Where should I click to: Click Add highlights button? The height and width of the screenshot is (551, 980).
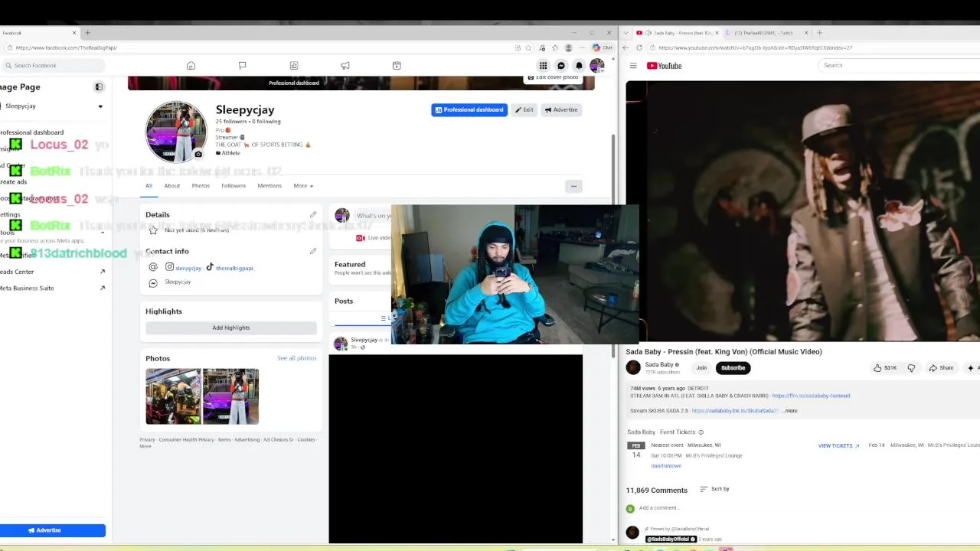[x=231, y=328]
